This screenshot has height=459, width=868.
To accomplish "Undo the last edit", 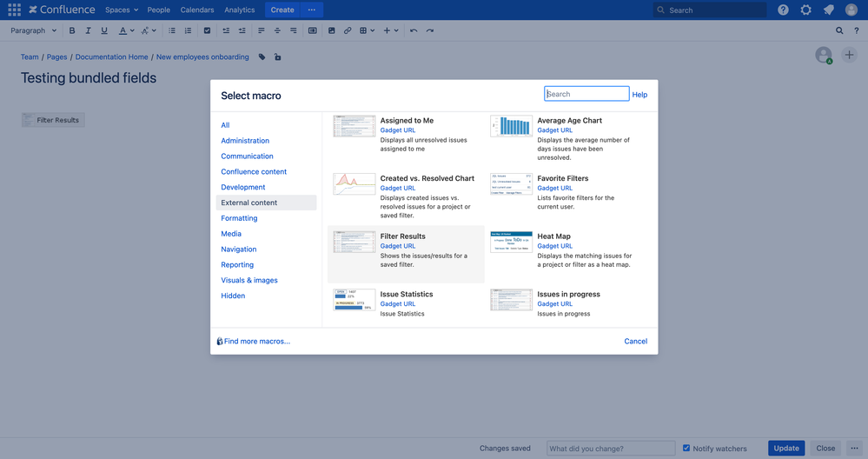I will click(414, 30).
